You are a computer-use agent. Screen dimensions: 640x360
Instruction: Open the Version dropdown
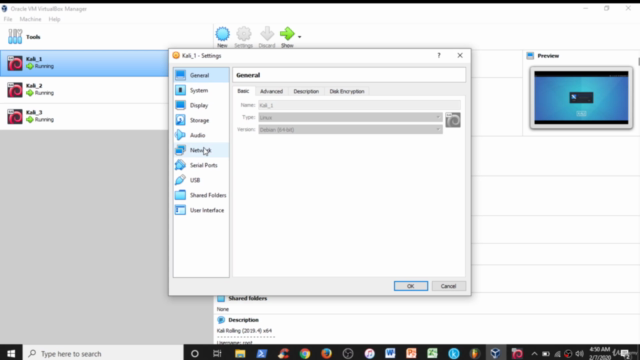350,130
